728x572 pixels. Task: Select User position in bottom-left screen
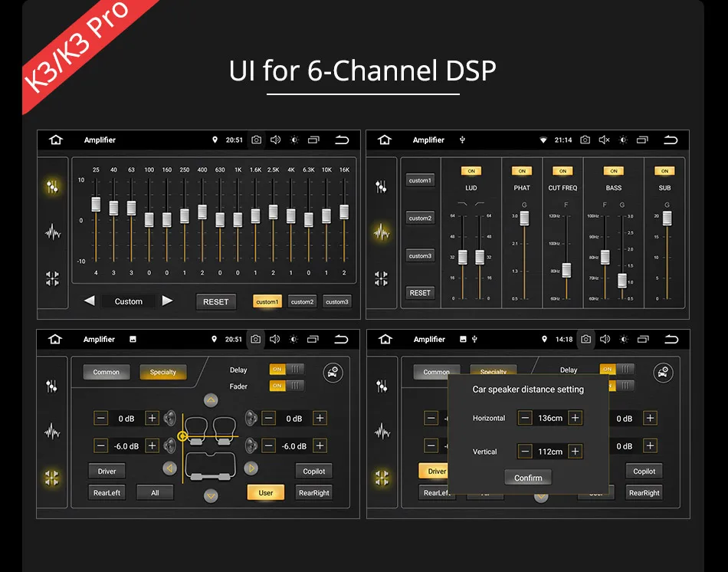pos(266,492)
